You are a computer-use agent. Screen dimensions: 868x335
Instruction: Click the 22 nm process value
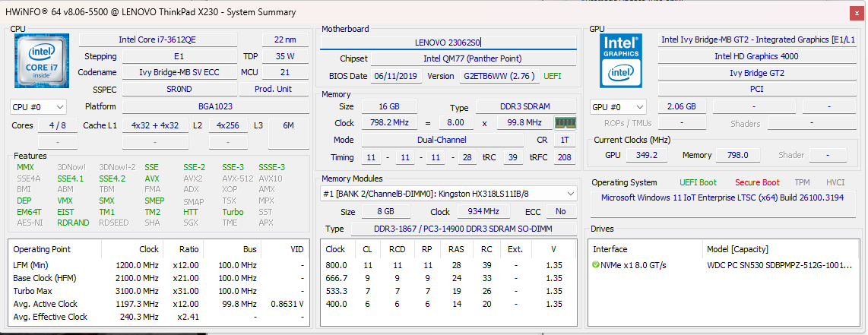tap(285, 40)
